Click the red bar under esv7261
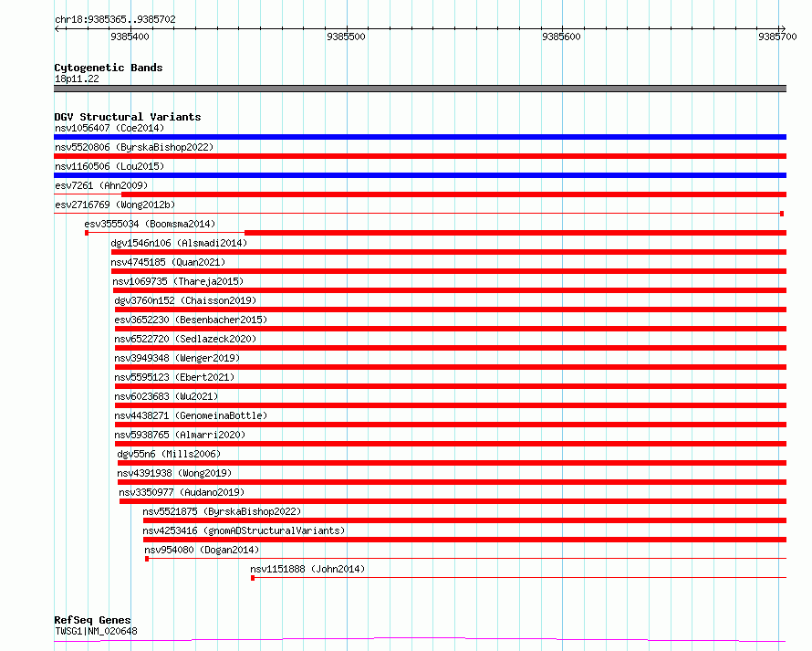The image size is (812, 651). pos(453,194)
